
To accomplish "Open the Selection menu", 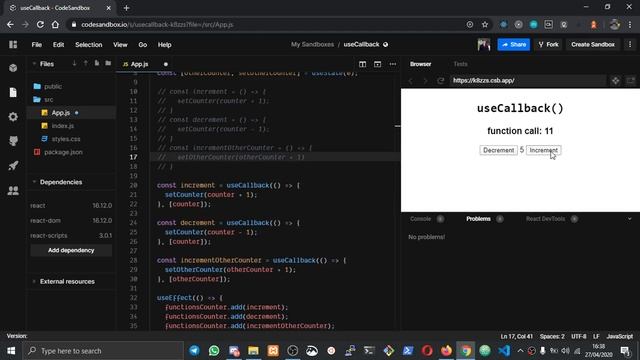I will click(x=89, y=44).
